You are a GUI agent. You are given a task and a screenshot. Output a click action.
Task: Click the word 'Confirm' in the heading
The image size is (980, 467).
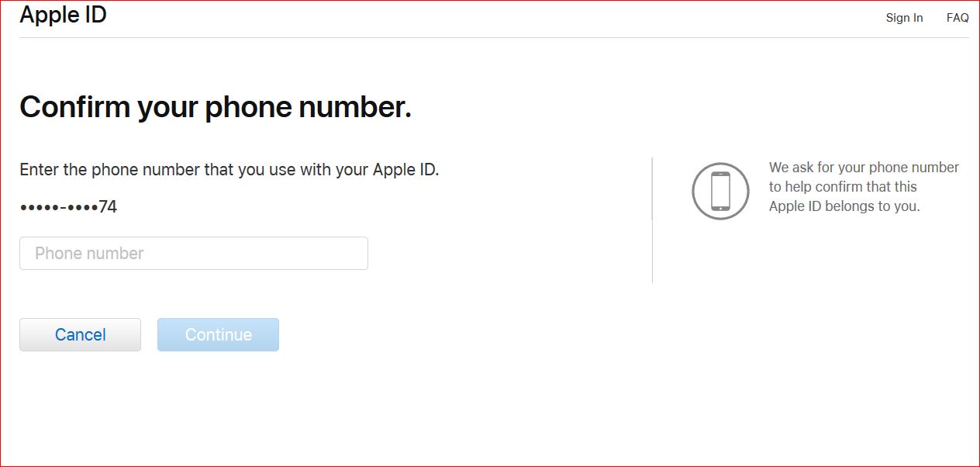pyautogui.click(x=75, y=107)
